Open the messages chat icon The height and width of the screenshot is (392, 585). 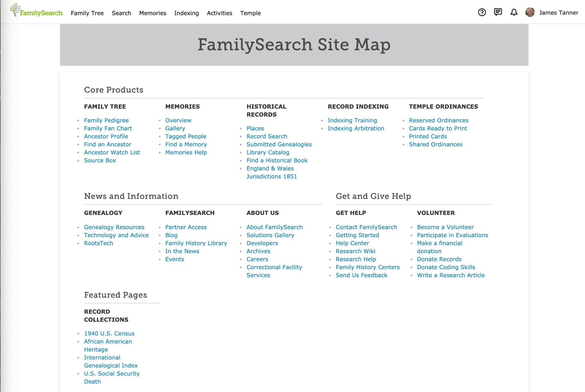click(498, 13)
